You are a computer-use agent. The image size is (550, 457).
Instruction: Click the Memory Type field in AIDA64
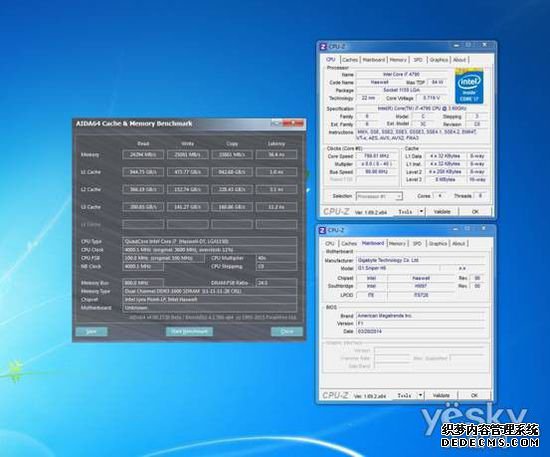[x=210, y=291]
